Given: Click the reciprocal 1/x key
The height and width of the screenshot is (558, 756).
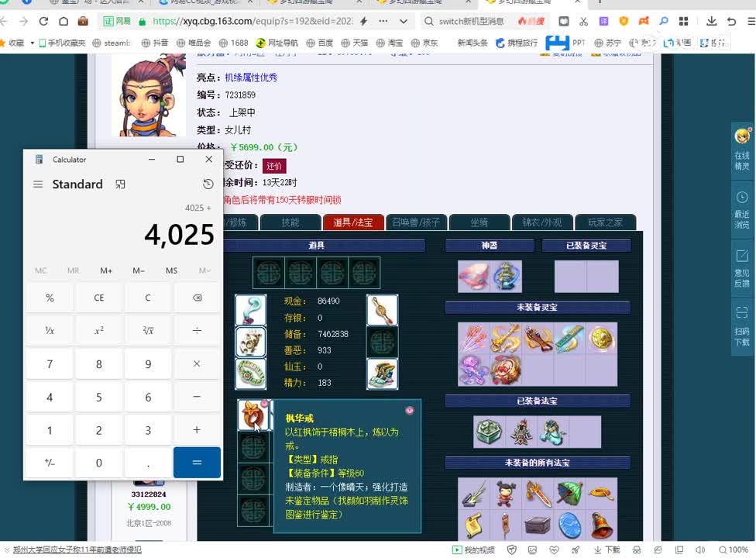Looking at the screenshot, I should [50, 330].
